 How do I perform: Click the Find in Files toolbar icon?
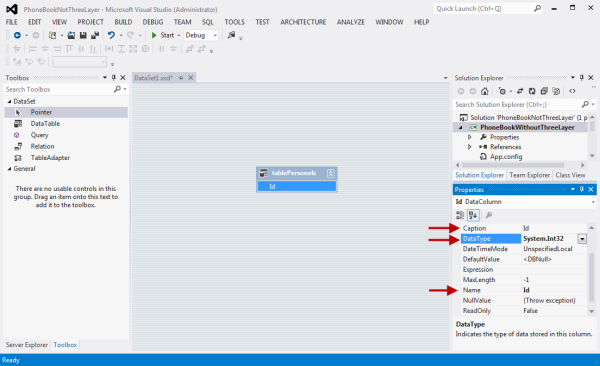pos(231,35)
